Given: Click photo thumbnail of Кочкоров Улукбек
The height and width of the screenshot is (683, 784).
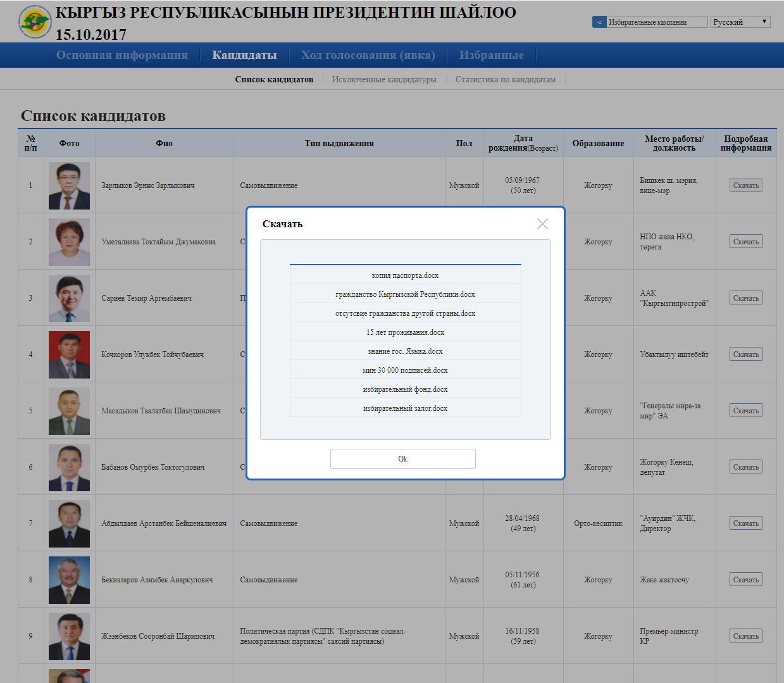Looking at the screenshot, I should pos(69,354).
